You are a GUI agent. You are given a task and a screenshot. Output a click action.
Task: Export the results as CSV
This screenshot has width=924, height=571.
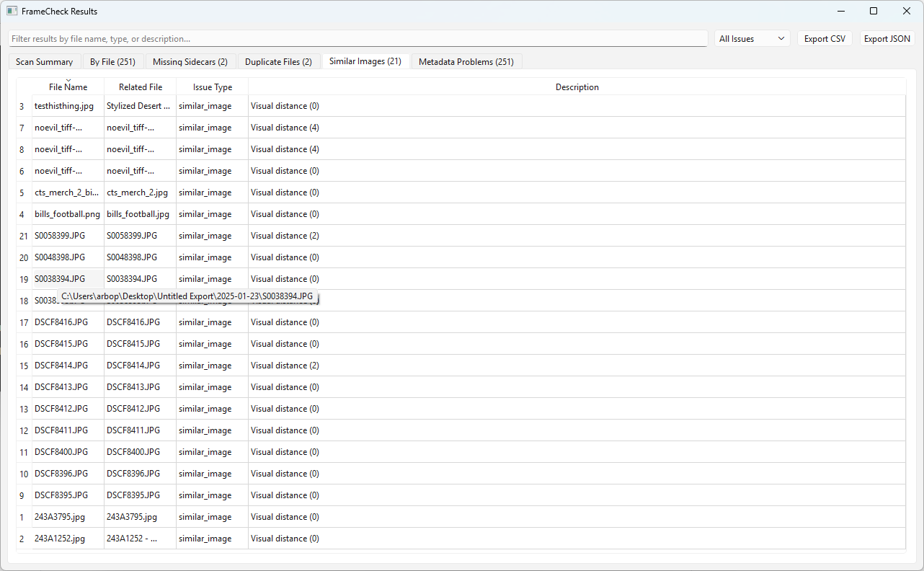coord(825,38)
